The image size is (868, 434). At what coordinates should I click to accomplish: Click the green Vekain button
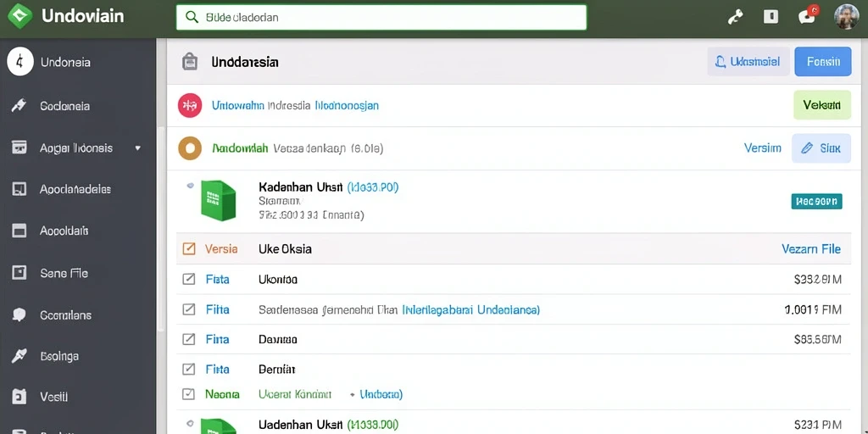coord(822,105)
